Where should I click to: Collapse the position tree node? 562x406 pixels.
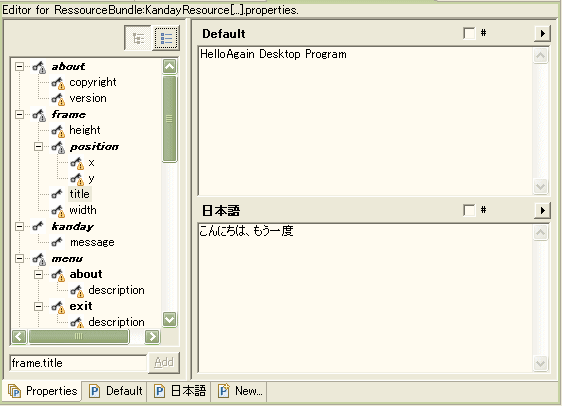click(38, 147)
